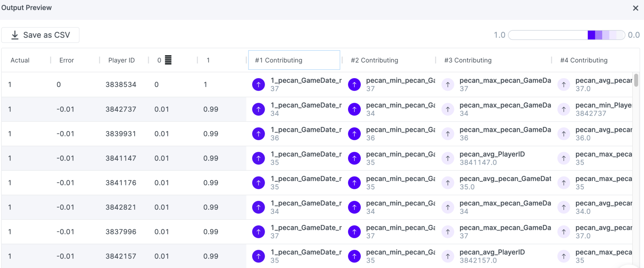
Task: Click #4 contributing up arrow for player 3841176
Action: (x=564, y=183)
